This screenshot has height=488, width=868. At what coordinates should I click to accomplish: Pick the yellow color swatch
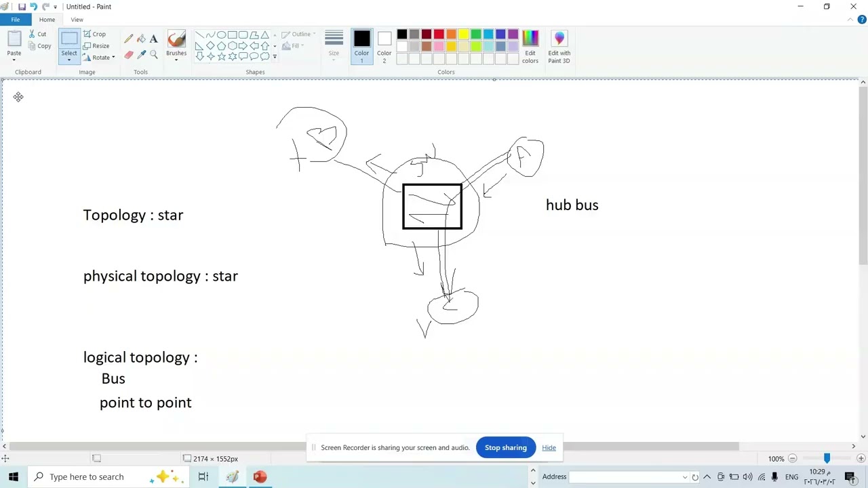(x=463, y=35)
